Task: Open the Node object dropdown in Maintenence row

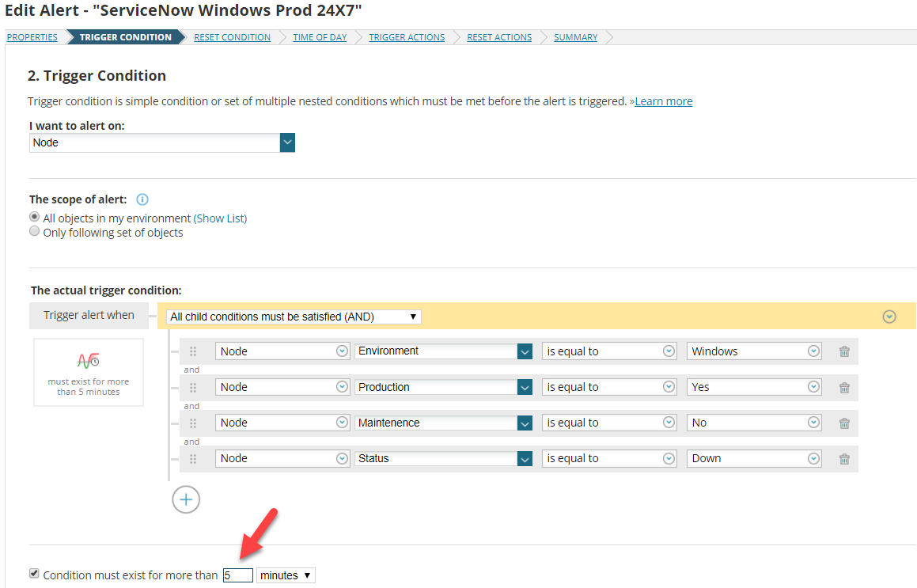Action: click(282, 423)
